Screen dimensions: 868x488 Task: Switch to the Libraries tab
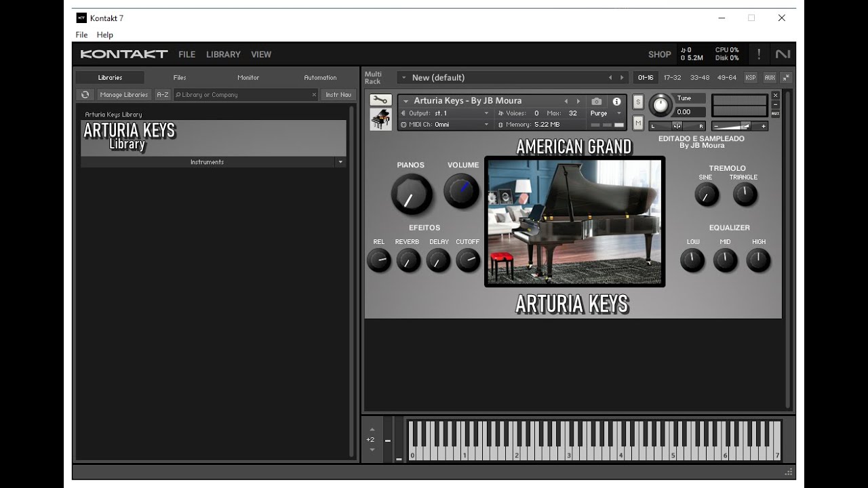click(x=110, y=77)
